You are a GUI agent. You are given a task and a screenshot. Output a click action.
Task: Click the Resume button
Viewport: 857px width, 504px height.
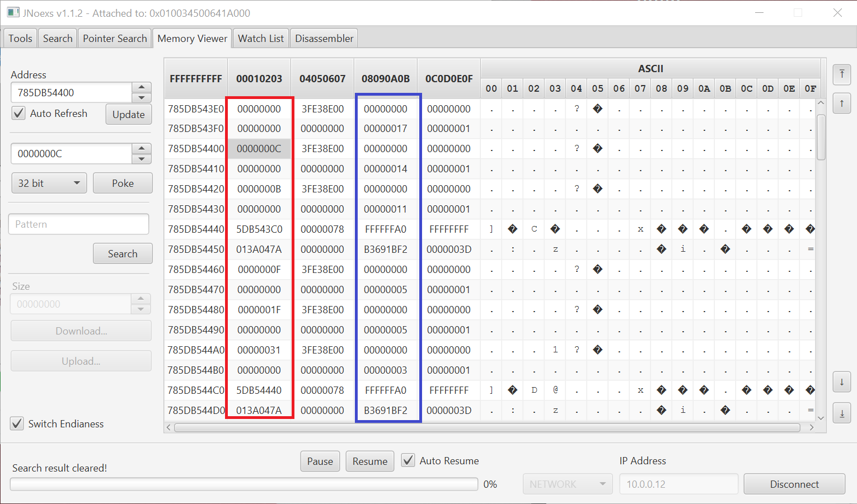click(x=370, y=461)
